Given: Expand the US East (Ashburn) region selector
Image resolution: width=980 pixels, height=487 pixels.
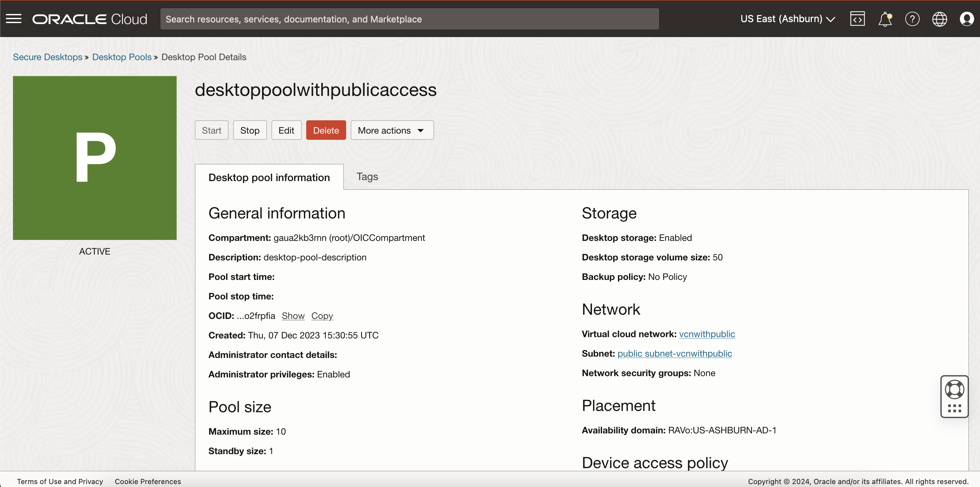Looking at the screenshot, I should pos(787,19).
